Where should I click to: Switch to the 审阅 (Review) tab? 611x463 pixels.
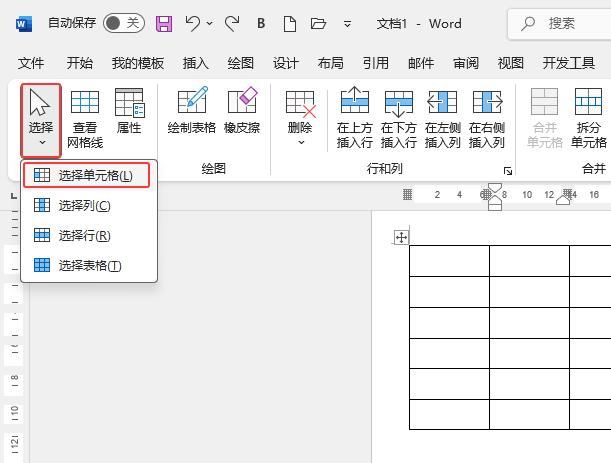click(x=466, y=63)
